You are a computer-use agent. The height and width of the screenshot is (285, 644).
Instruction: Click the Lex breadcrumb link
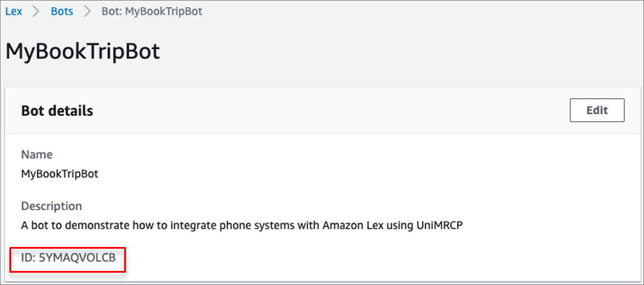(13, 11)
